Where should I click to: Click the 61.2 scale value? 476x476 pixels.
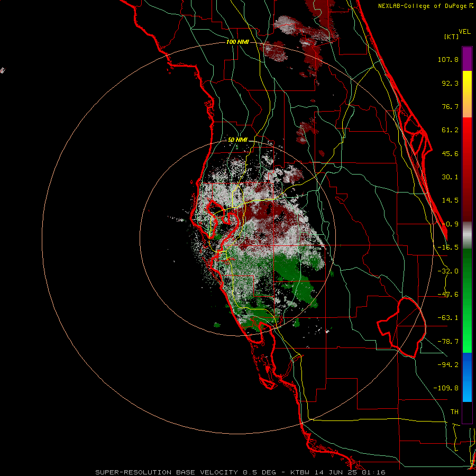(x=450, y=130)
